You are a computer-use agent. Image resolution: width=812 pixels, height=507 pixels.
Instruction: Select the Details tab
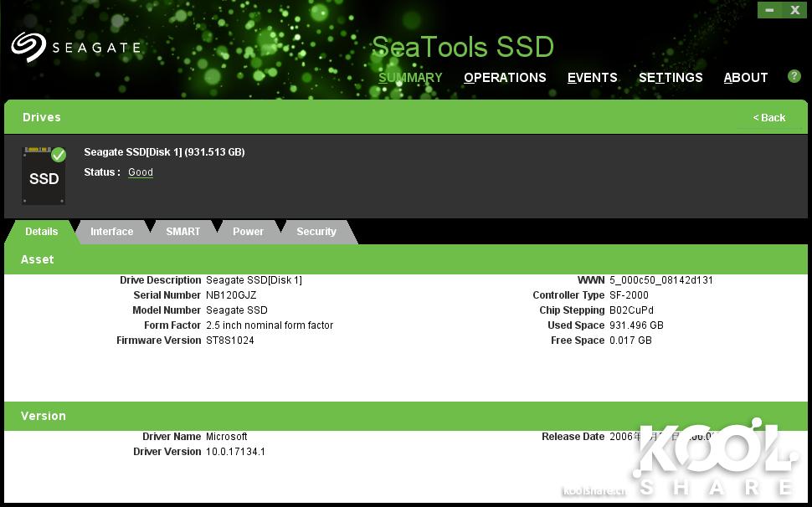pyautogui.click(x=41, y=231)
